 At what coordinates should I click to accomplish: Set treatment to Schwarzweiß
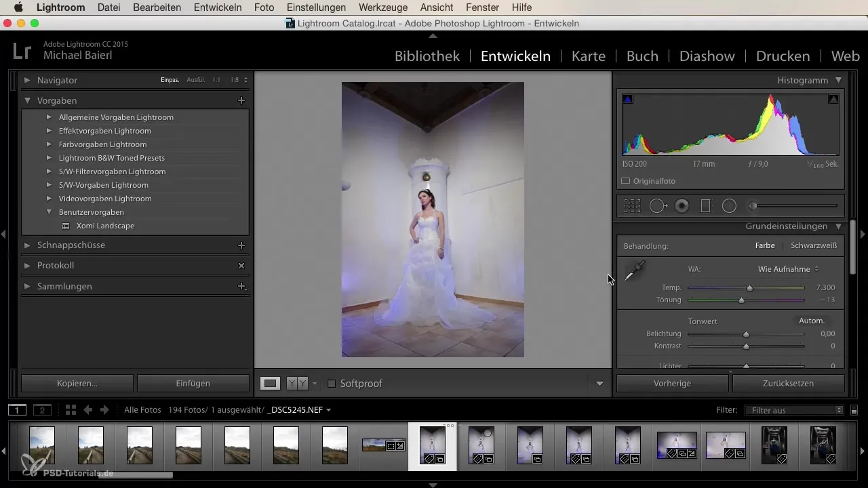814,245
